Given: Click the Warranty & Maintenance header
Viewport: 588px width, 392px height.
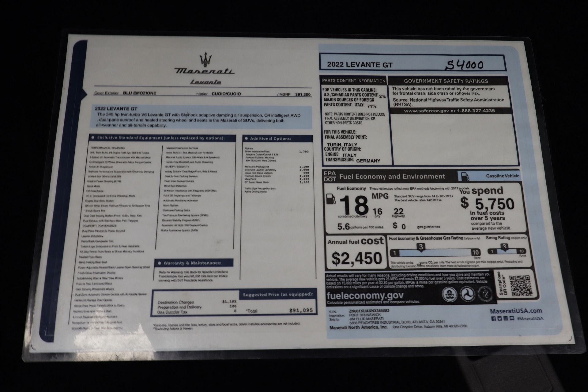Looking at the screenshot, I should click(194, 263).
